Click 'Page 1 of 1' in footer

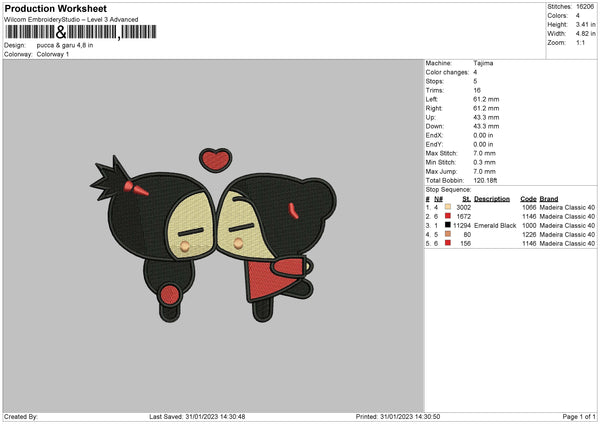579,416
